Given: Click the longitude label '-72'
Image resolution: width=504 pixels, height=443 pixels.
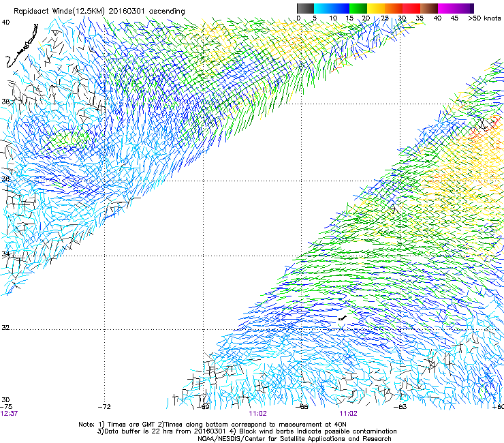Looking at the screenshot, I should click(x=104, y=407).
